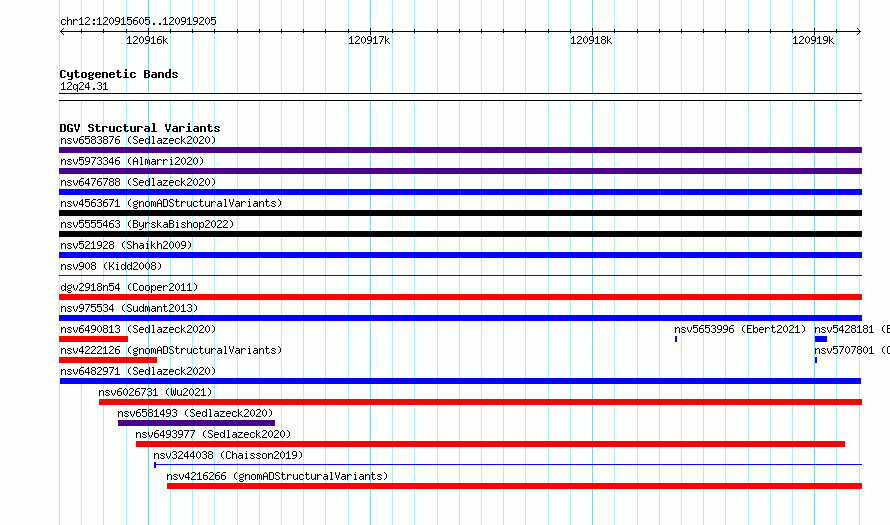Viewport: 890px width, 525px height.
Task: Select the short nsv6490813 red bar
Action: tap(94, 339)
